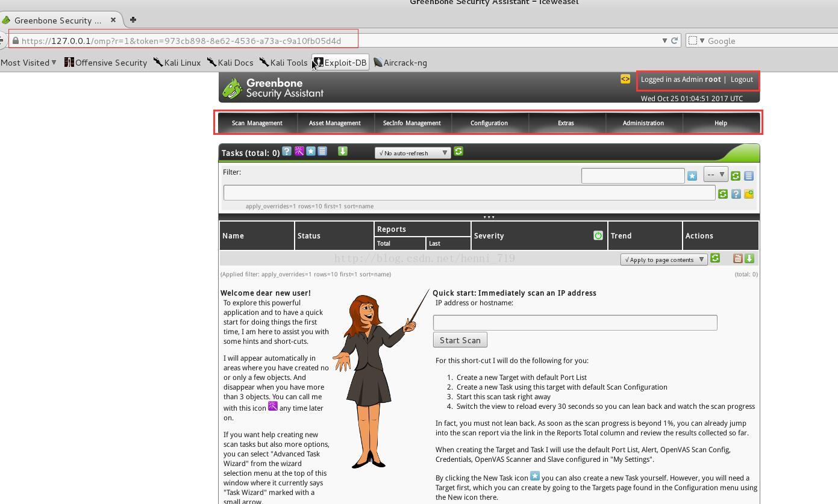Sort by the Trend column header
The width and height of the screenshot is (838, 504).
(x=621, y=236)
